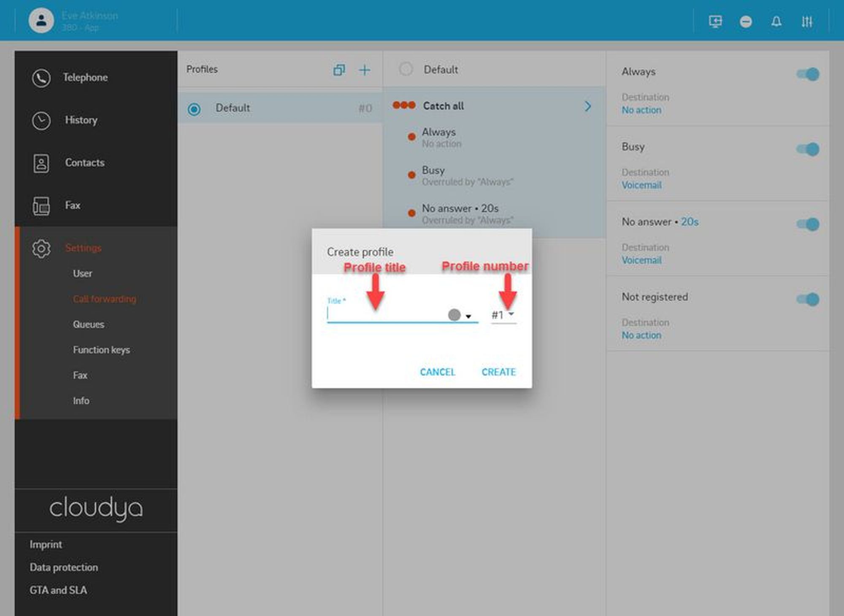This screenshot has width=844, height=616.
Task: Click the user avatar icon
Action: pyautogui.click(x=41, y=20)
